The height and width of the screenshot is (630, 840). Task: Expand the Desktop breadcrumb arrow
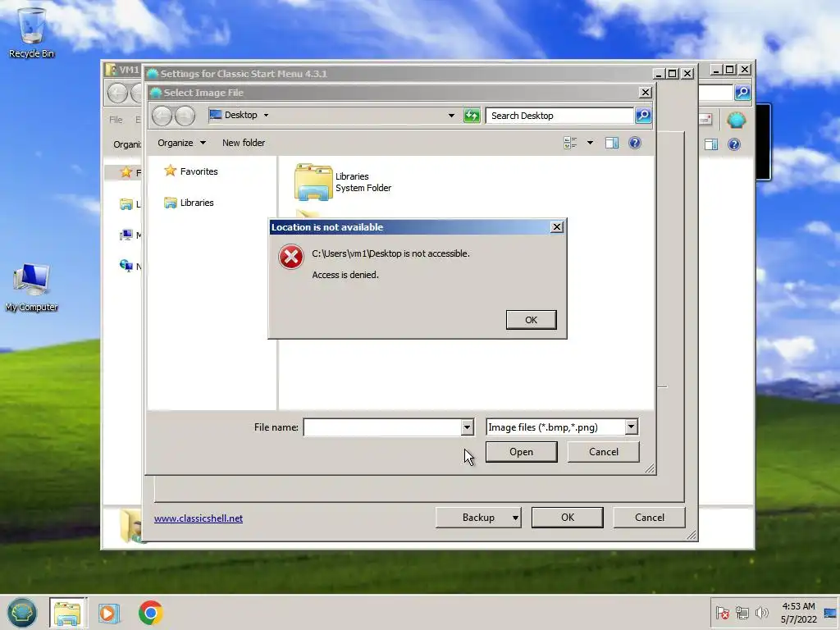(x=267, y=115)
